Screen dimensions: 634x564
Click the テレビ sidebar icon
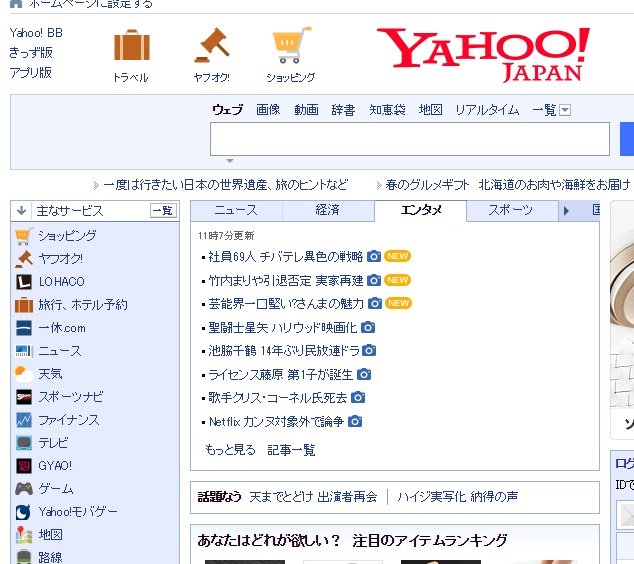pos(23,443)
